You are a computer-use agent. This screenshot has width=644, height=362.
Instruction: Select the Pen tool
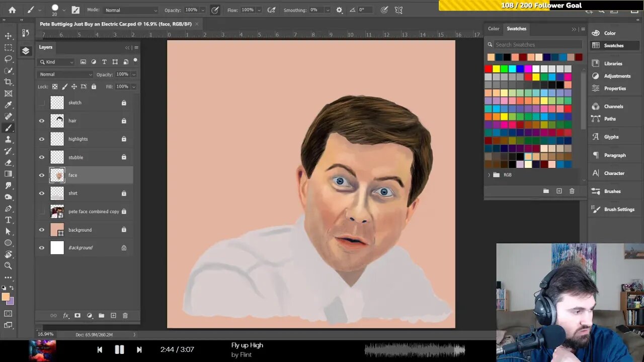[9, 209]
